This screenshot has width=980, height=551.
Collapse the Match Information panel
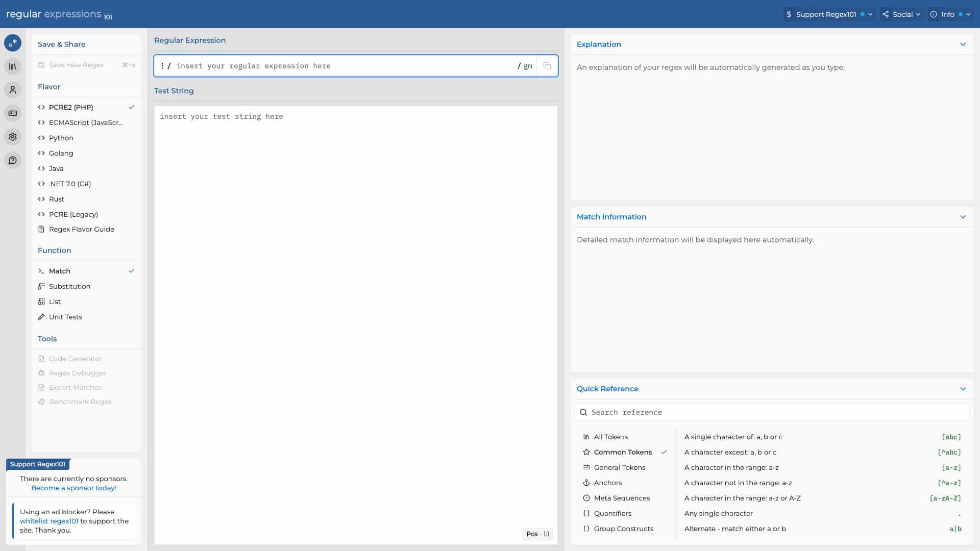(x=963, y=217)
